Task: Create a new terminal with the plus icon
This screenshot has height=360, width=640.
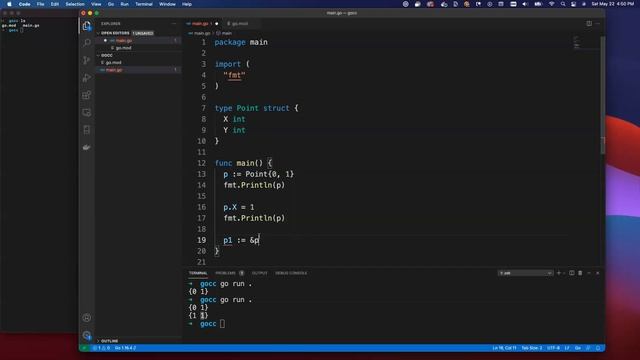Action: coord(559,273)
